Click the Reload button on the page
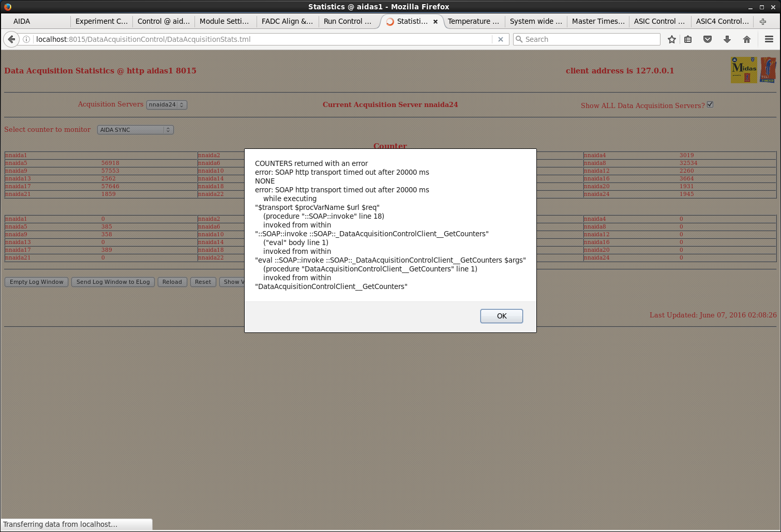The width and height of the screenshot is (781, 532). (x=172, y=282)
